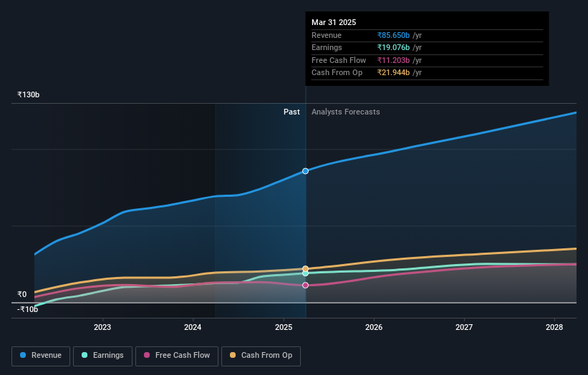Click the ₹11.203b free cash flow value
The image size is (588, 375).
coord(393,60)
